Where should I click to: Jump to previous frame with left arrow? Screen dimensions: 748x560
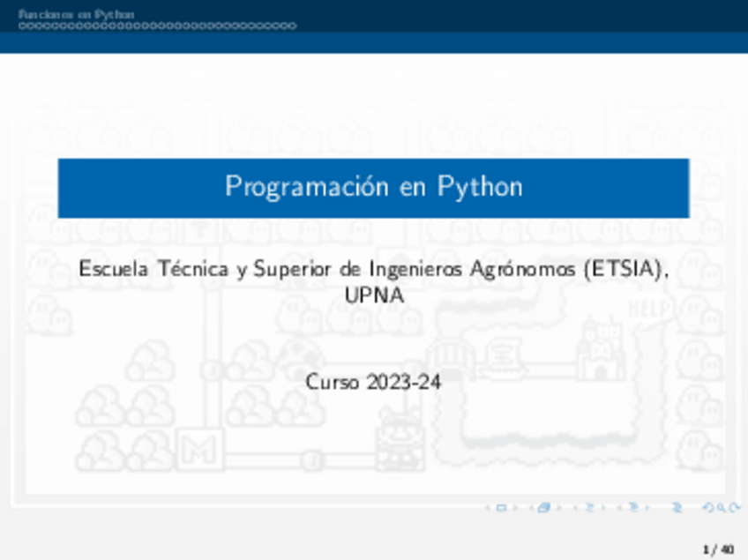point(531,508)
